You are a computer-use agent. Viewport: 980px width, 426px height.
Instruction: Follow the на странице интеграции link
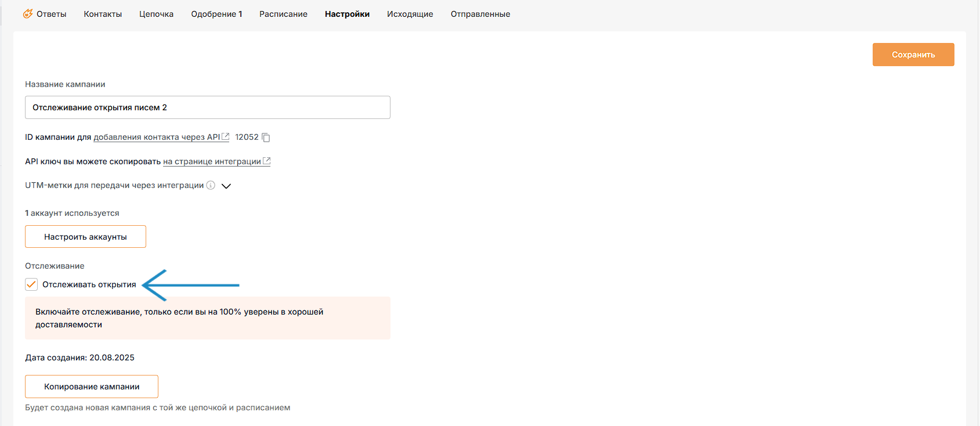[x=212, y=161]
